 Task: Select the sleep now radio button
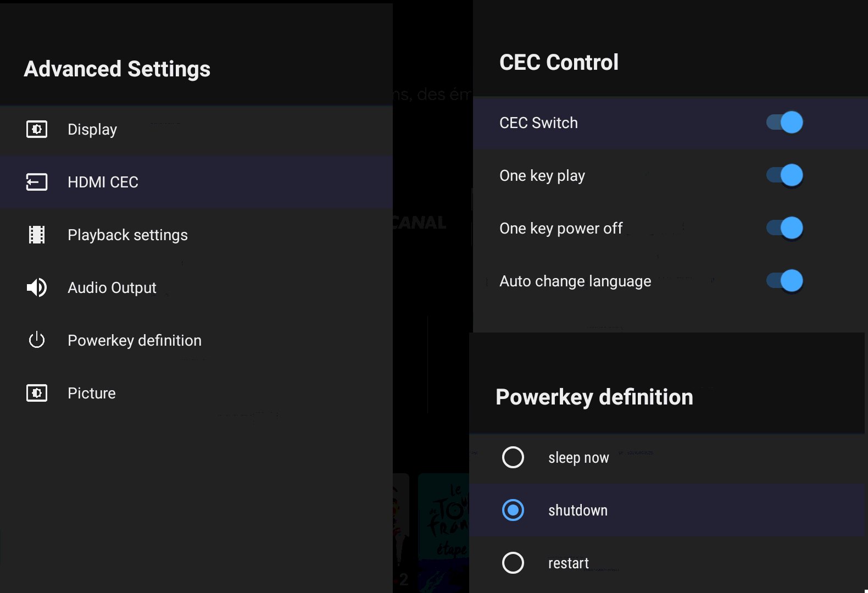pyautogui.click(x=513, y=457)
